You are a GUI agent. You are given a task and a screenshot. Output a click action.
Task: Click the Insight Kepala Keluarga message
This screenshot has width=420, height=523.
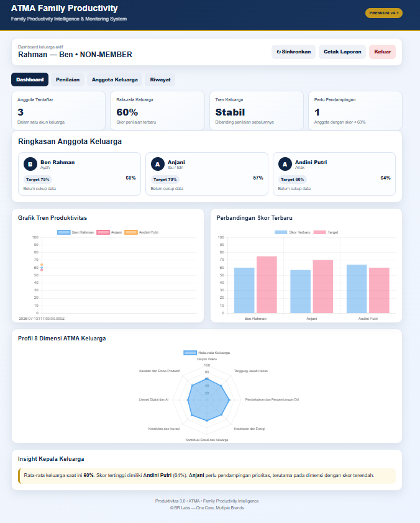coord(207,476)
